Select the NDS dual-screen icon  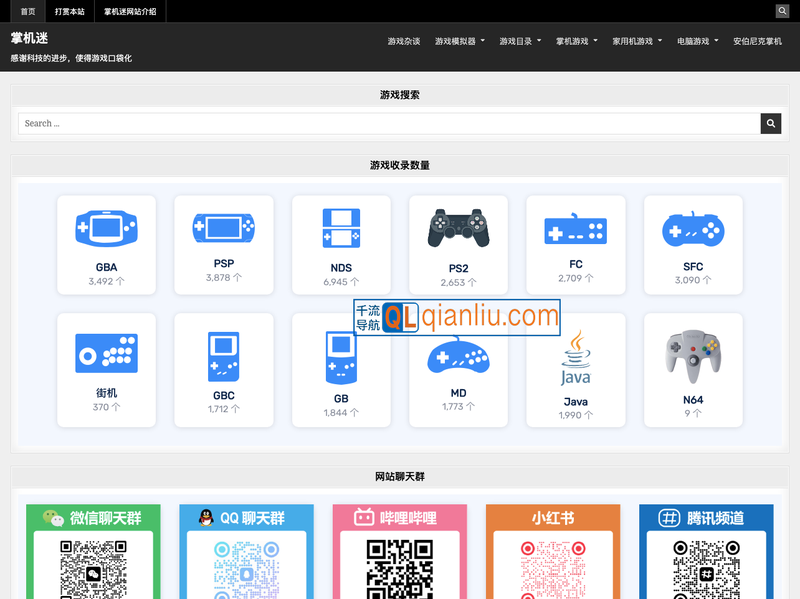341,229
